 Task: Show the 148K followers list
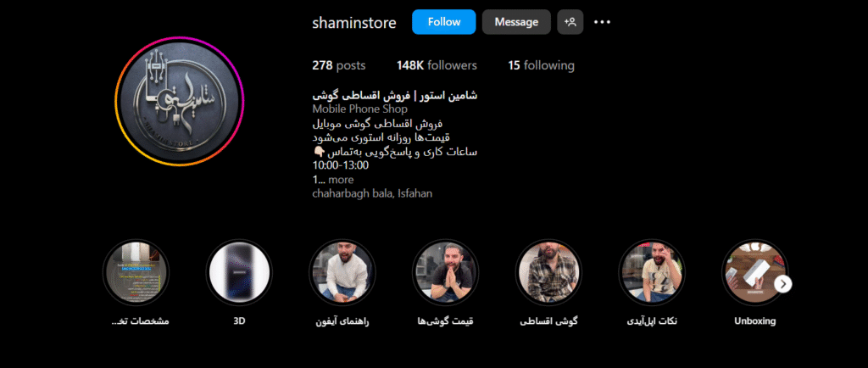click(437, 65)
